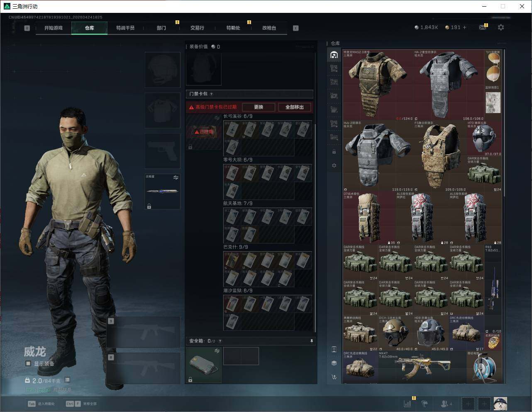Click the stash layers icon in sidebar

click(334, 363)
